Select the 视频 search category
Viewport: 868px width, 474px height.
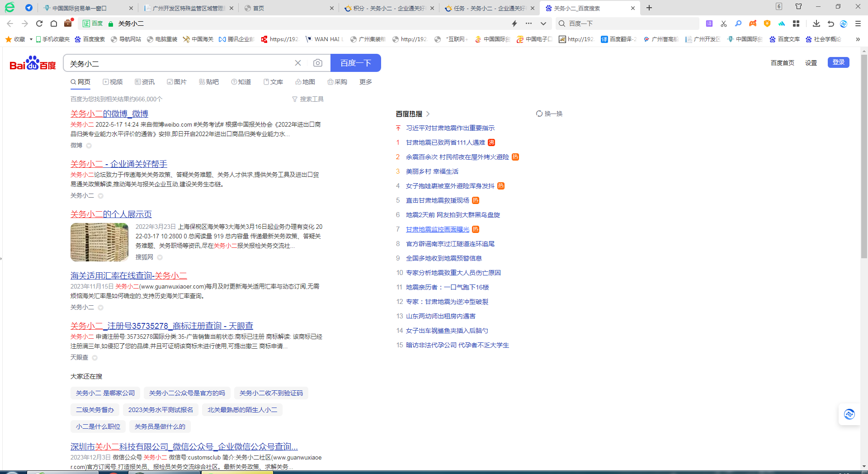(x=113, y=82)
